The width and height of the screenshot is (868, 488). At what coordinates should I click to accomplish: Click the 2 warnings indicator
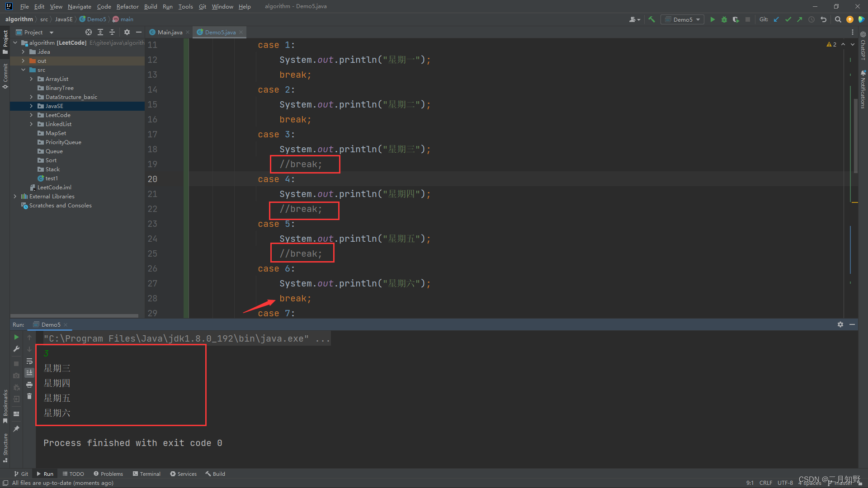coord(831,44)
